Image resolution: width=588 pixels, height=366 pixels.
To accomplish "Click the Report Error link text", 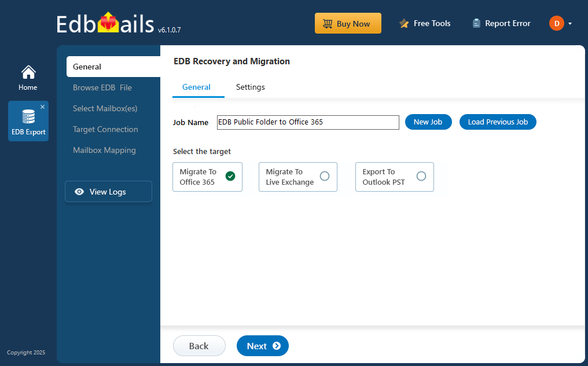I will point(508,23).
